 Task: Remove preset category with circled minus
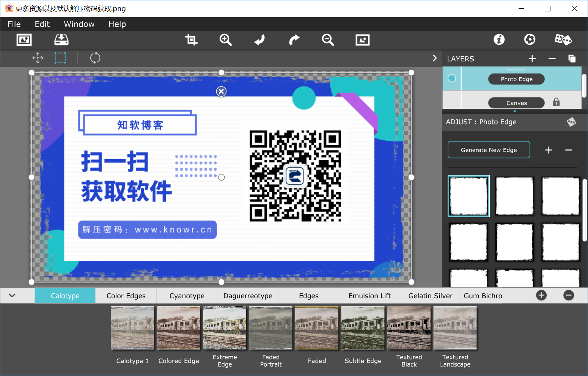click(x=569, y=295)
